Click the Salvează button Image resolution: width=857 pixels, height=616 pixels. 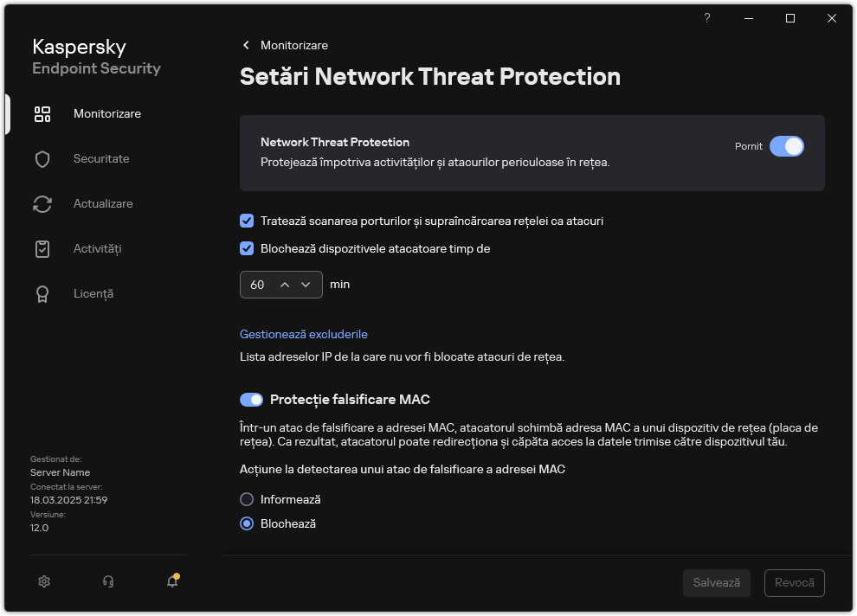(x=716, y=582)
